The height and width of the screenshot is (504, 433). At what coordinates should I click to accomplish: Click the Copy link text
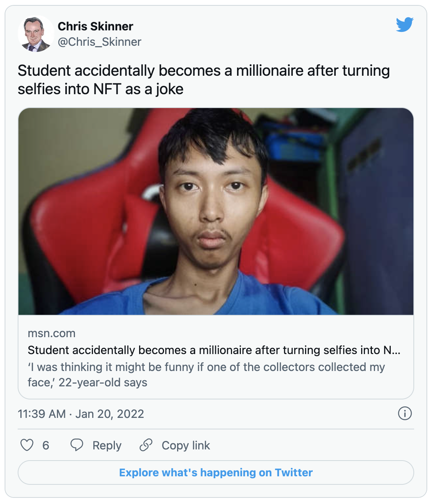(x=186, y=446)
